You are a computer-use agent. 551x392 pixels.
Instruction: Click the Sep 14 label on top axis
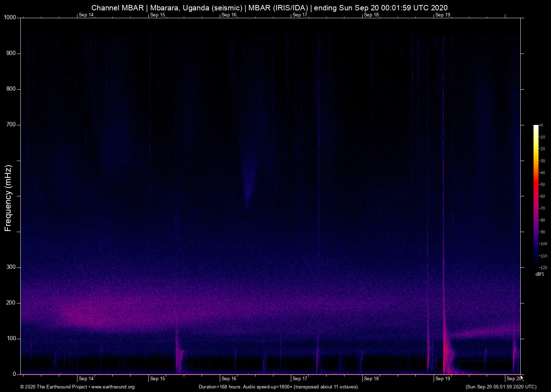point(86,15)
